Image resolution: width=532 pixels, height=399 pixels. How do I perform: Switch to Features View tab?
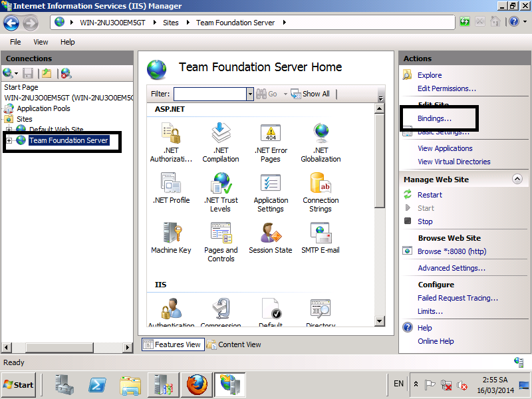(x=173, y=344)
